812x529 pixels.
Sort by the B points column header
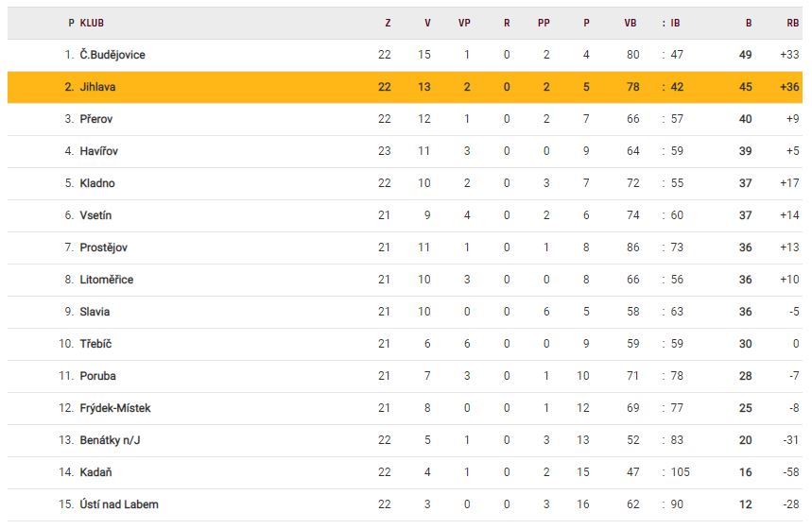coord(748,23)
